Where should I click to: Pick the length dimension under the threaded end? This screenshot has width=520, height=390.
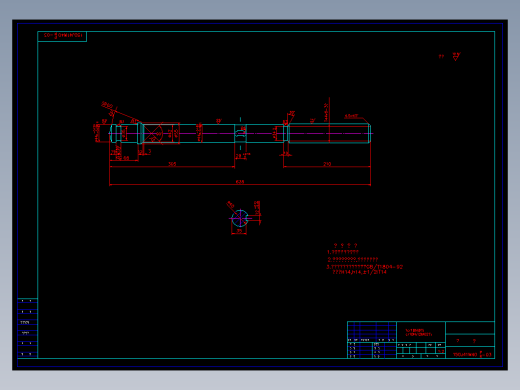327,164
